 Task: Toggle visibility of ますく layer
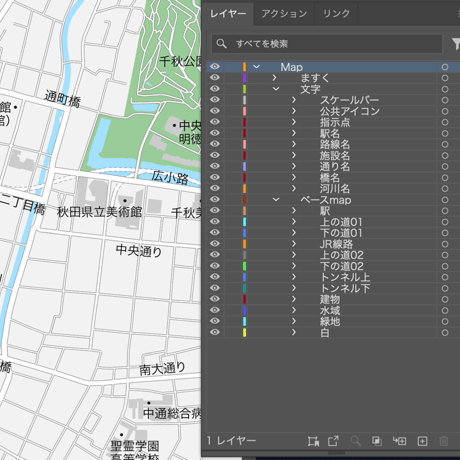[x=215, y=78]
